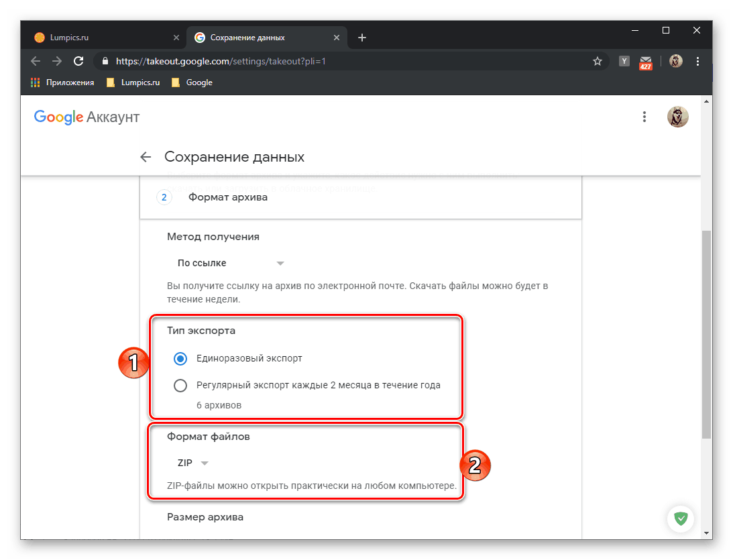Bookmark this page with the star icon
Viewport: 733px width, 560px height.
click(597, 60)
